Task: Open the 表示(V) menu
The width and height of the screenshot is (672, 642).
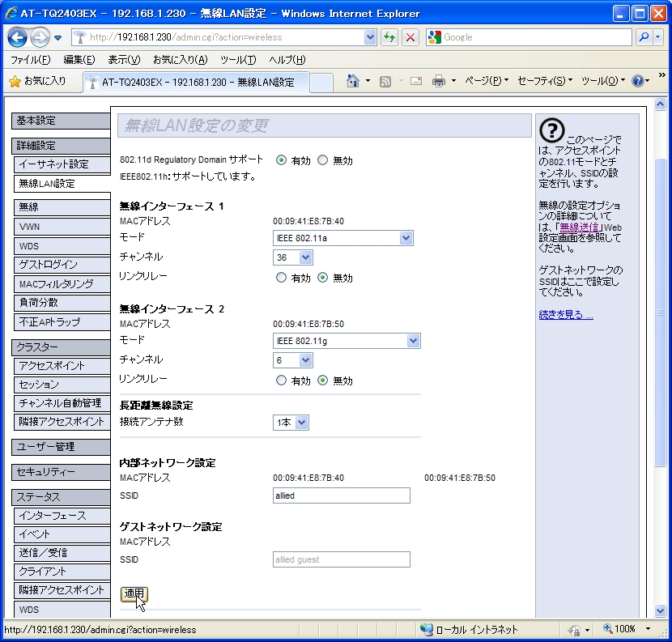Action: (x=124, y=60)
